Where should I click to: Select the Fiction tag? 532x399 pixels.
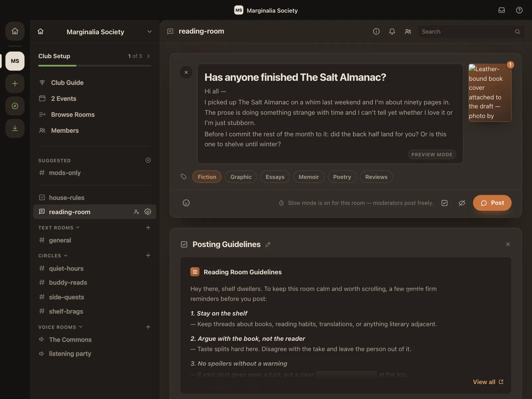[x=207, y=177]
